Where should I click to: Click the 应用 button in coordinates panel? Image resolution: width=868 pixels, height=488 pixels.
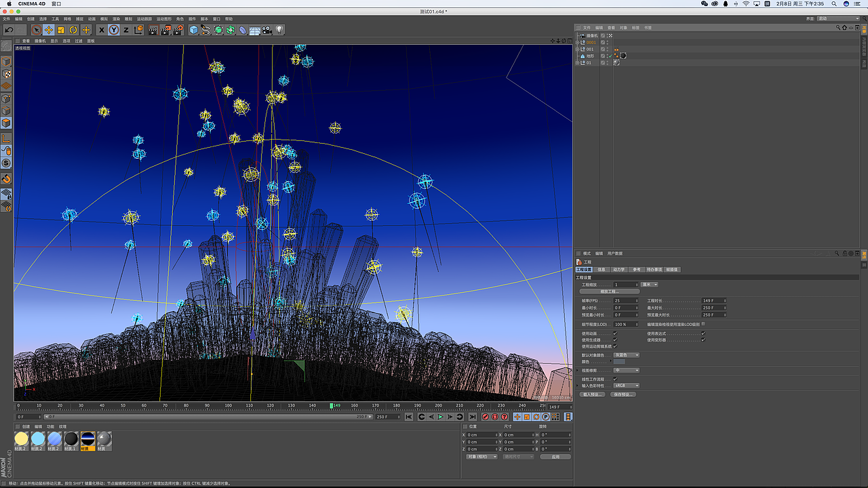click(555, 457)
